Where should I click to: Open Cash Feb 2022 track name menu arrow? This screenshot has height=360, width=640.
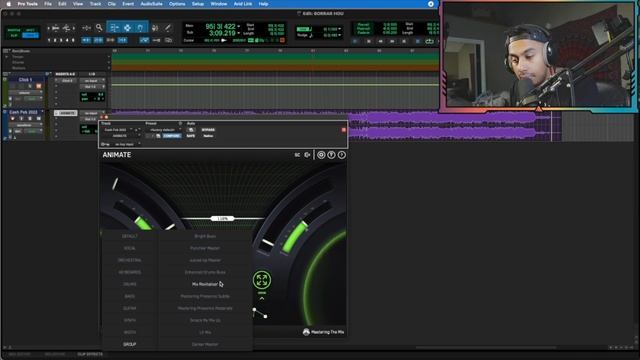(x=42, y=112)
